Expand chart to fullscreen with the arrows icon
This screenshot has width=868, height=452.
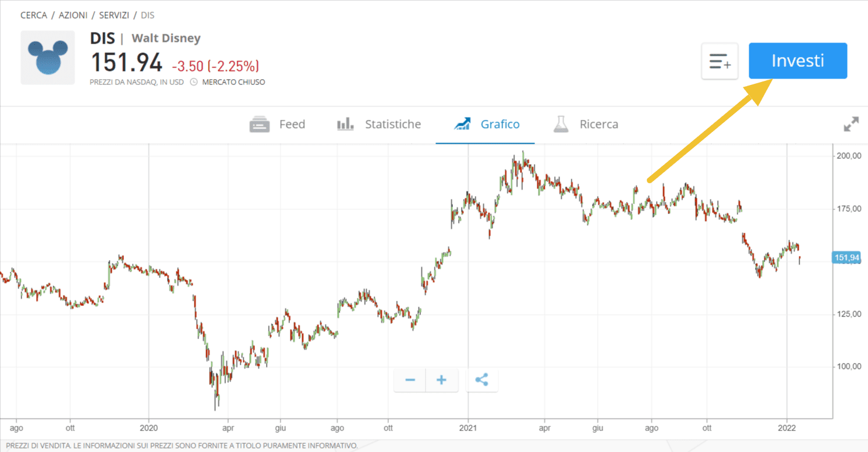(x=851, y=124)
